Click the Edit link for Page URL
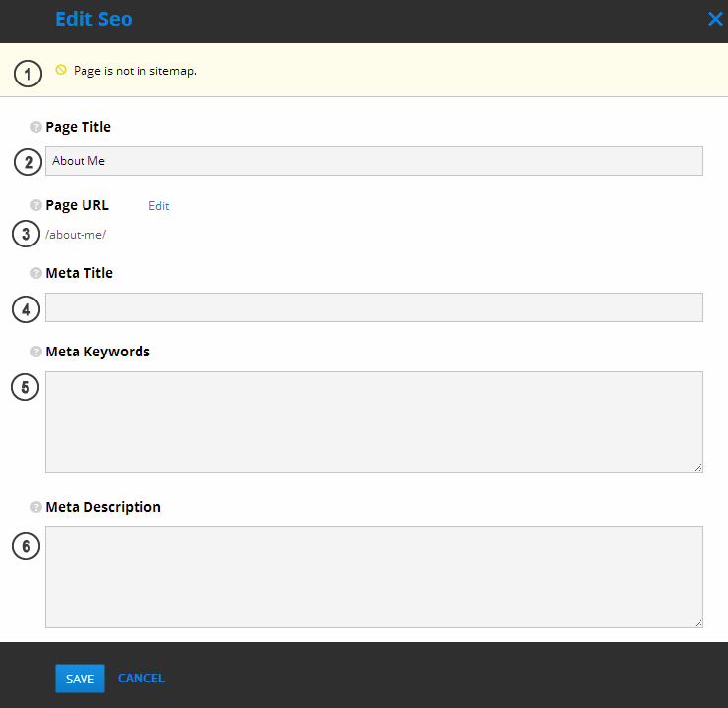Image resolution: width=728 pixels, height=708 pixels. coord(159,206)
